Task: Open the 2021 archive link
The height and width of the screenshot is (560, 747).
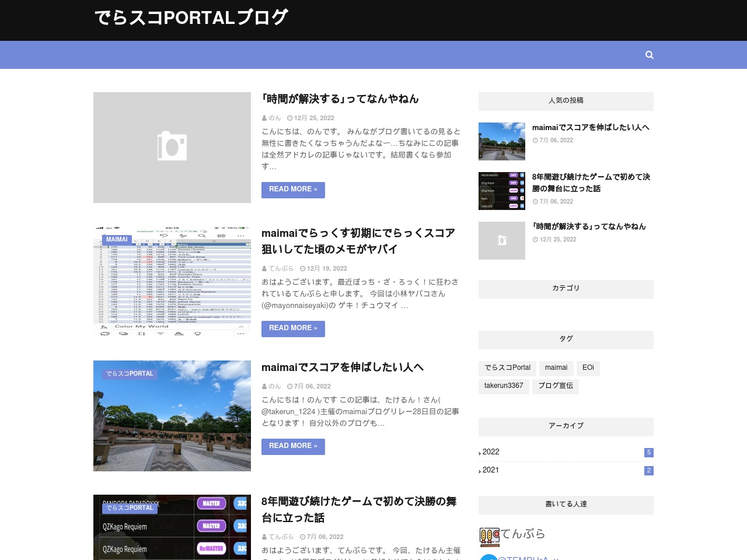Action: tap(491, 470)
